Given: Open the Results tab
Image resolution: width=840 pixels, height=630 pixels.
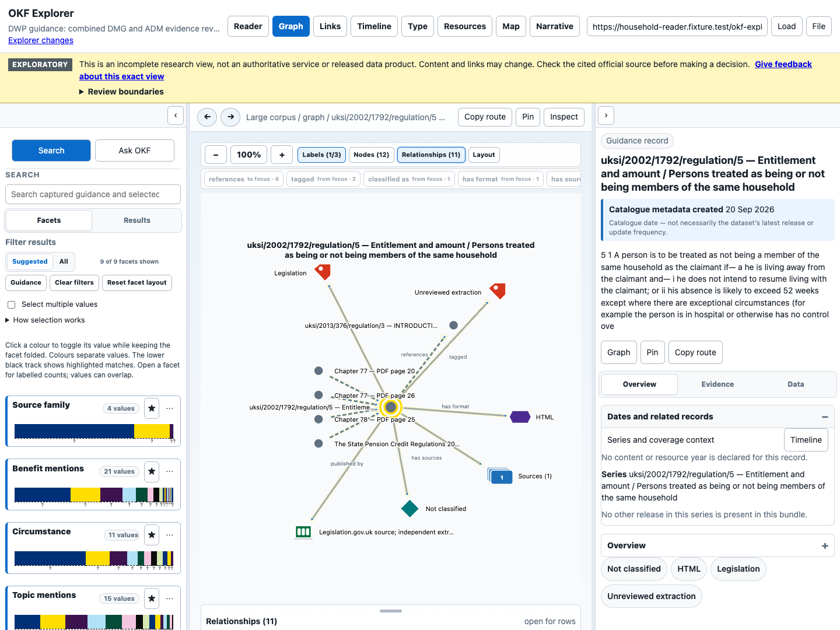Looking at the screenshot, I should (137, 220).
